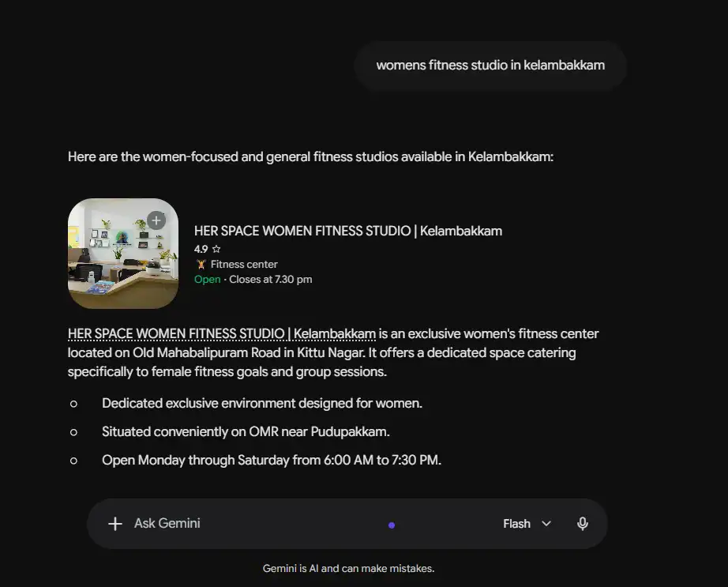Click 'Situated conveniently on OMR near Pudupakkam' bullet
This screenshot has height=587, width=728.
click(x=246, y=431)
